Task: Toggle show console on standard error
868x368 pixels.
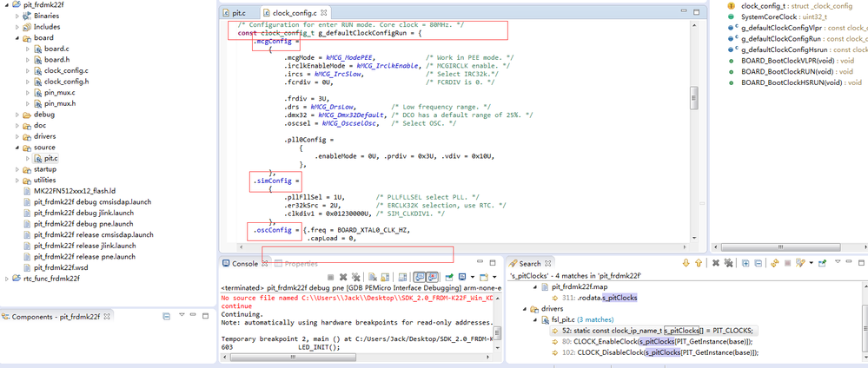Action: click(x=433, y=277)
